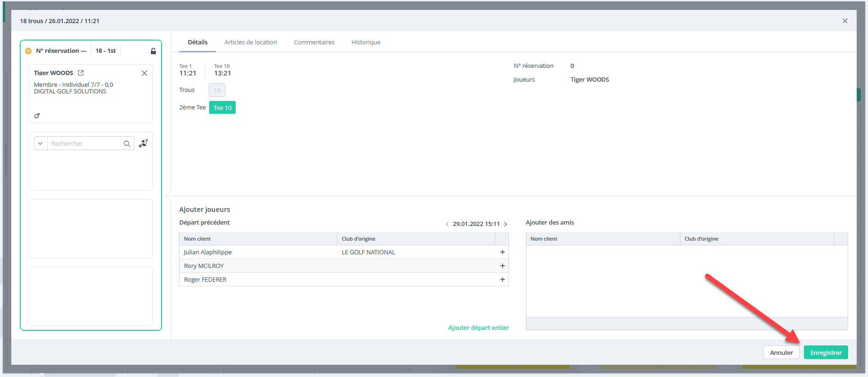Viewport: 868px width, 377px height.
Task: Go to previous departure with left chevron
Action: click(447, 224)
